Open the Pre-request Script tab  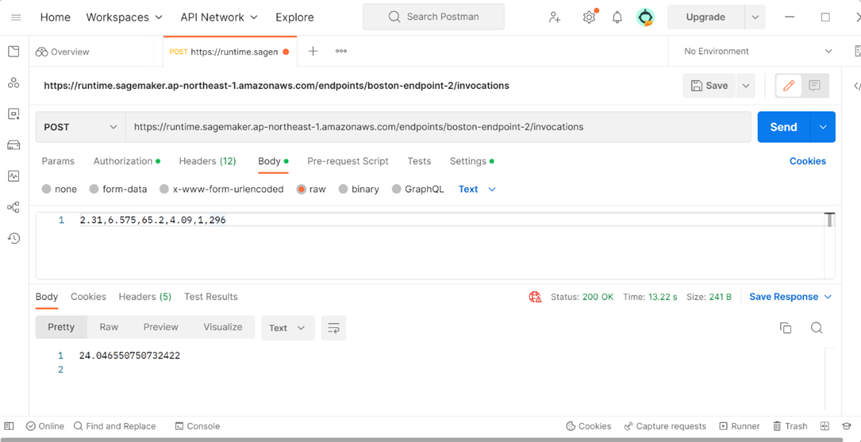(x=348, y=161)
